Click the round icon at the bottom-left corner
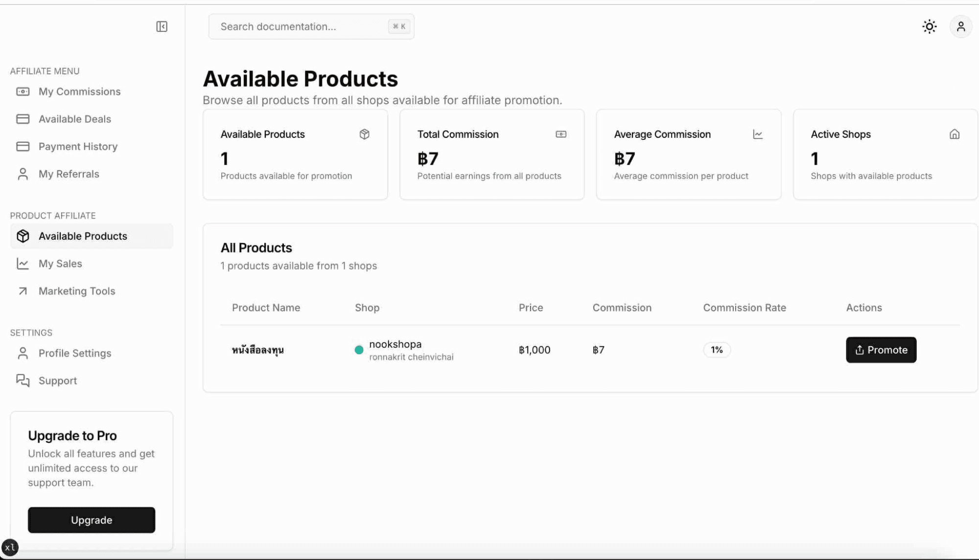Image resolution: width=979 pixels, height=560 pixels. click(x=10, y=547)
